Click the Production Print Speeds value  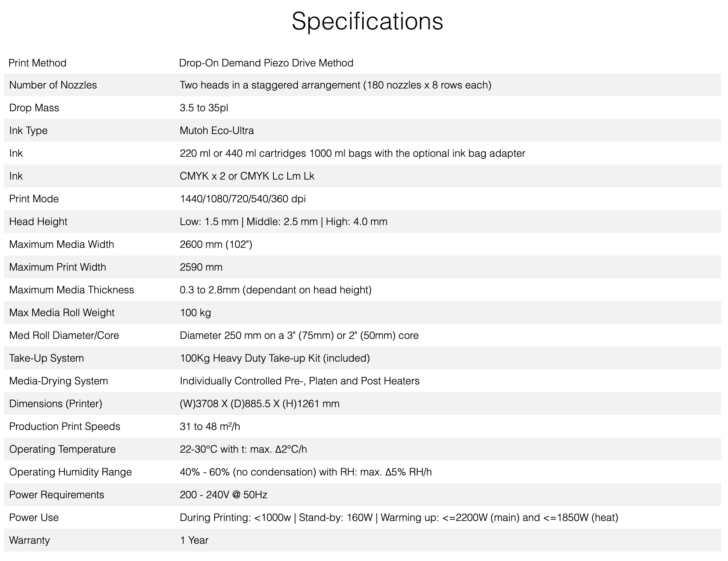click(x=210, y=427)
